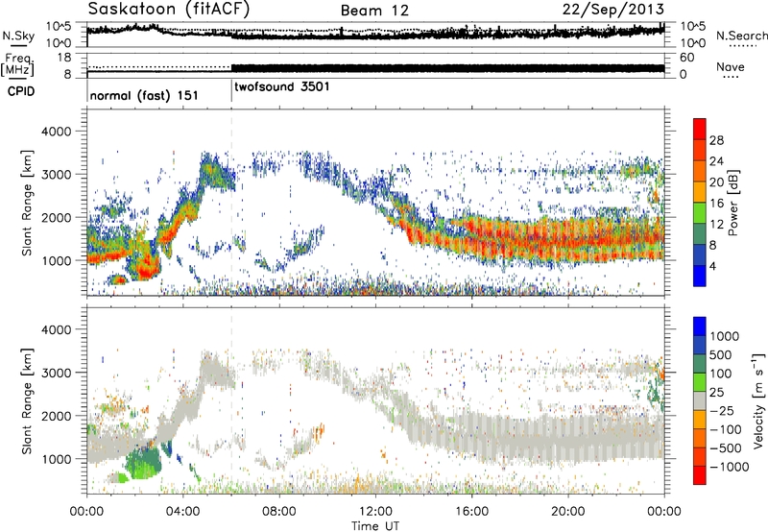
Task: Click the '16' tick on power colorbar
Action: tap(716, 204)
